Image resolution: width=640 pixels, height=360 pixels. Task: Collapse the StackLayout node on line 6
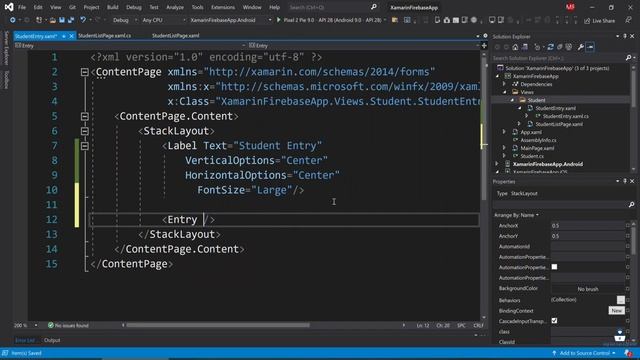[x=84, y=131]
